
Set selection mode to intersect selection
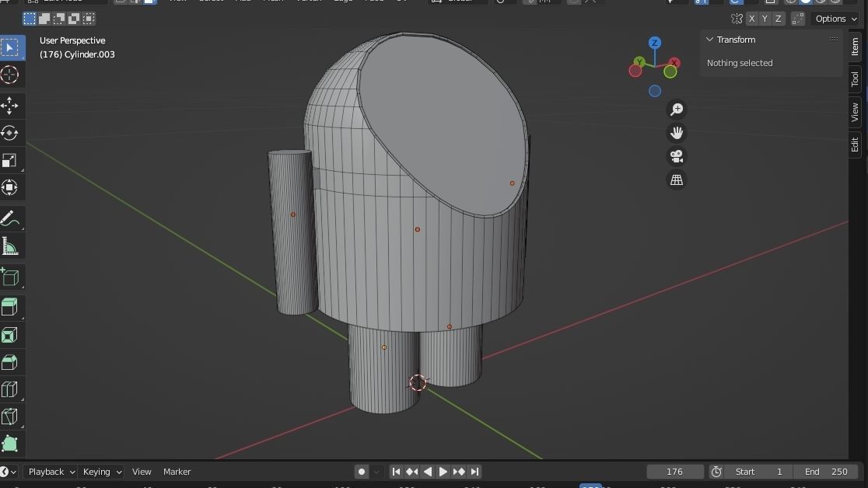coord(89,19)
